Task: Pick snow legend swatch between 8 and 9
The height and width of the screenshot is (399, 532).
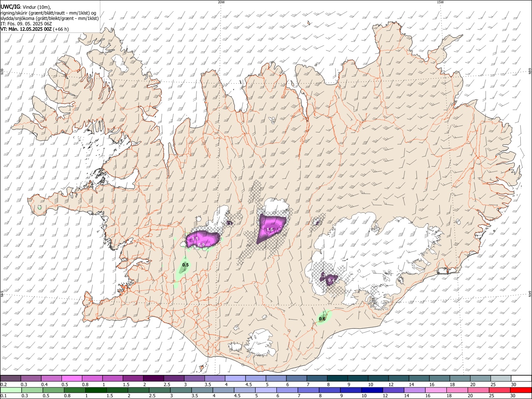Action: point(337,378)
